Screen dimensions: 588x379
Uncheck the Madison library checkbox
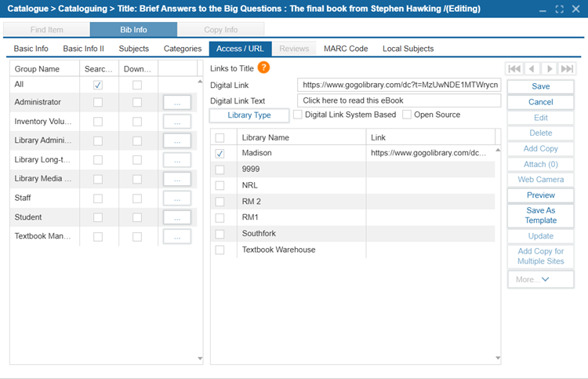pyautogui.click(x=220, y=154)
